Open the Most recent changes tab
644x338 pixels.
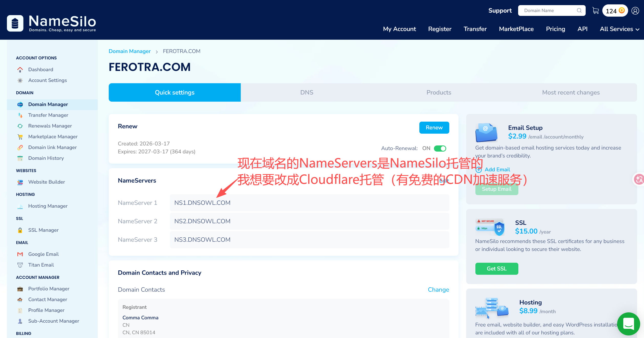tap(571, 92)
